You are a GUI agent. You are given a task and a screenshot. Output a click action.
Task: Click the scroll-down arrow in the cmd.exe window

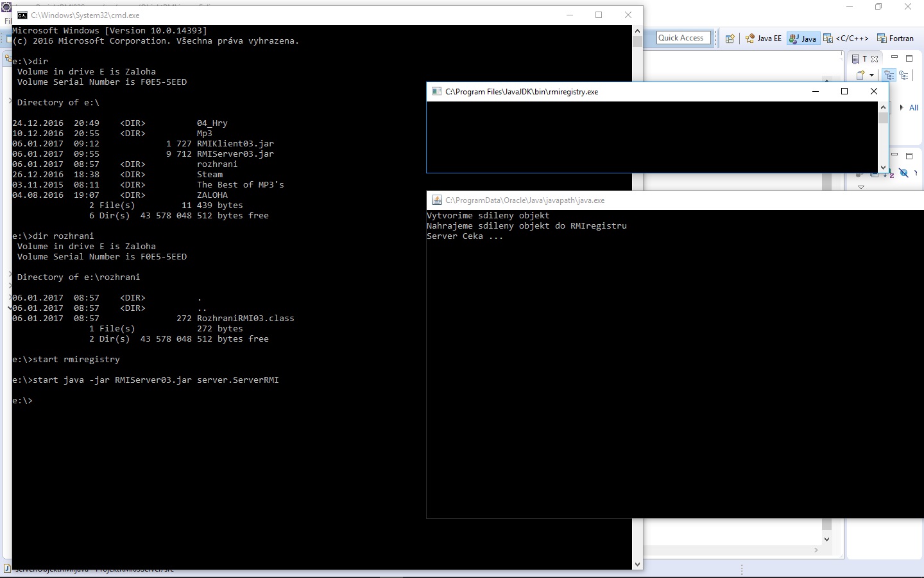tap(637, 564)
